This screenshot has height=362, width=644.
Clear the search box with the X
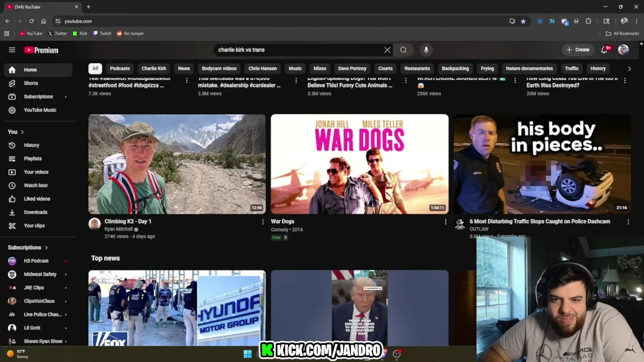pos(387,50)
